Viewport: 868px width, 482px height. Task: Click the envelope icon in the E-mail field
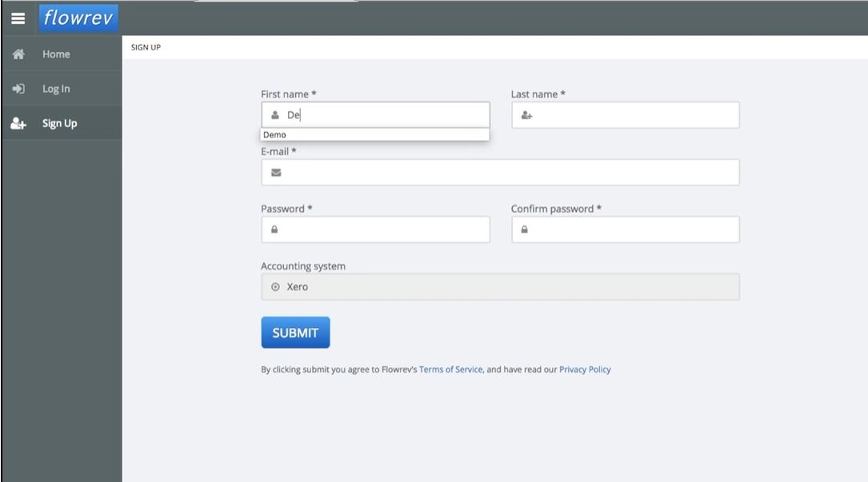coord(274,172)
